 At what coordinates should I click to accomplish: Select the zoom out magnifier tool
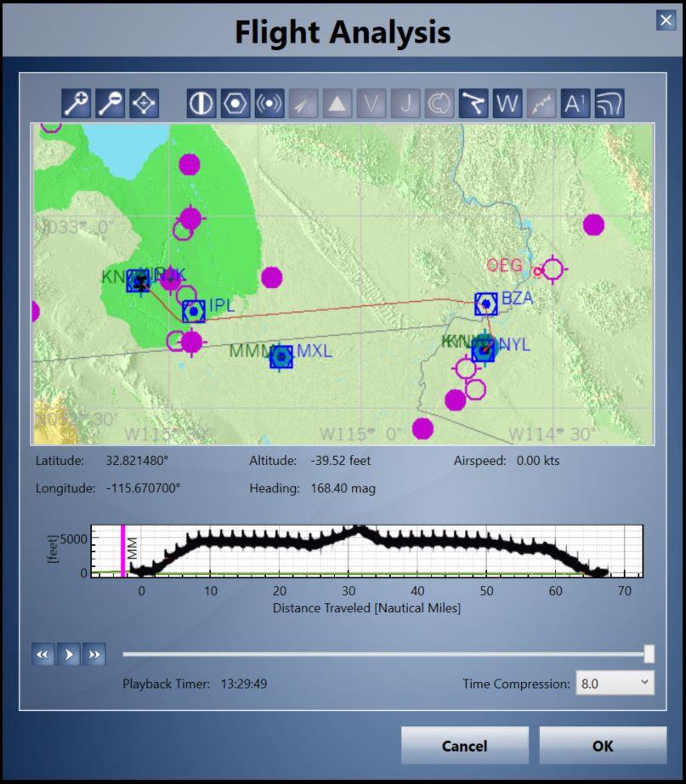[109, 104]
